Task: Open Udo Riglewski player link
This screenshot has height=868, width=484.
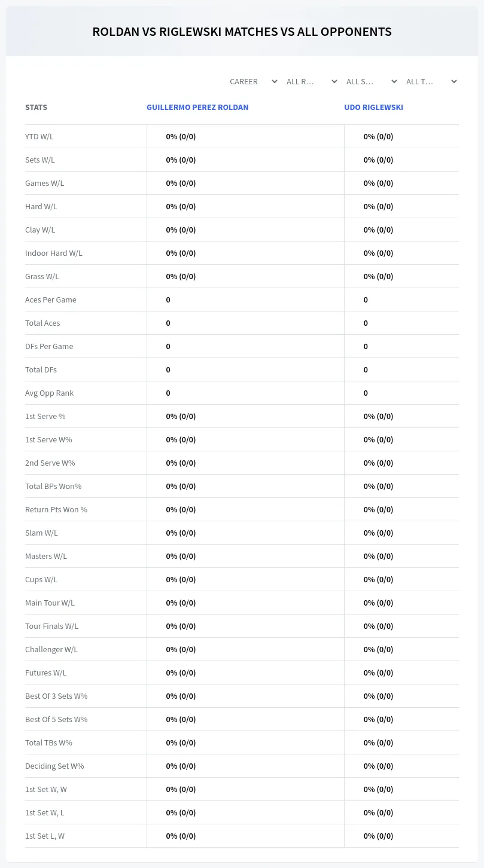Action: click(373, 108)
